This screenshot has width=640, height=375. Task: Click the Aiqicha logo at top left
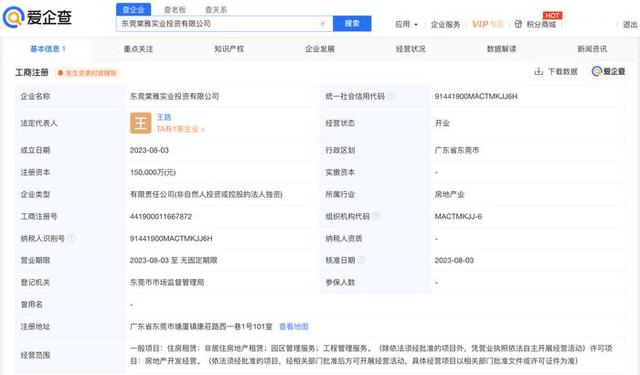[37, 17]
